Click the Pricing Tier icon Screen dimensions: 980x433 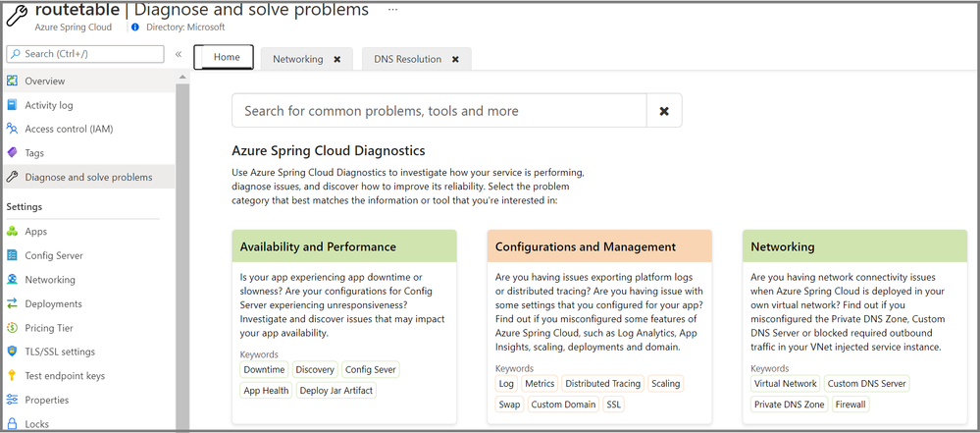[x=12, y=328]
